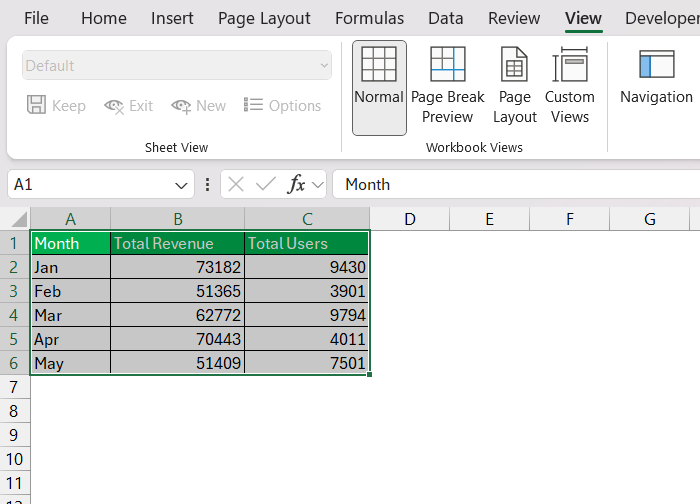Open the Default sheet view dropdown
This screenshot has height=504, width=700.
point(177,65)
